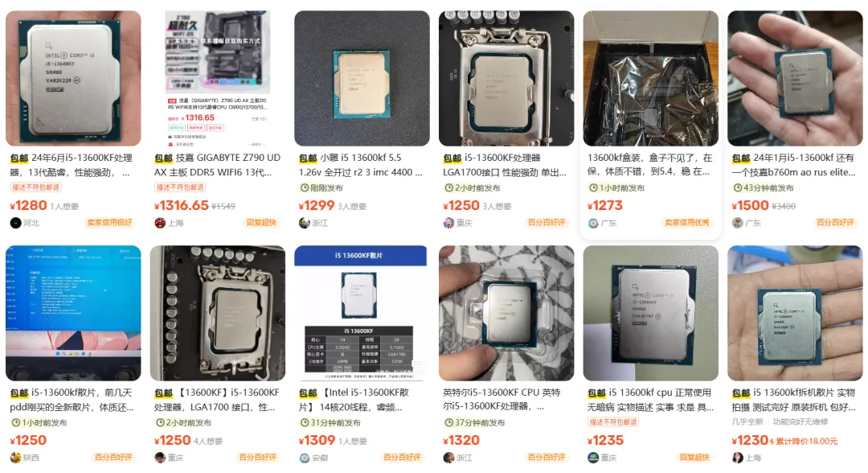868x473 pixels.
Task: Click the '回复超快' badge on ¥1235 listing
Action: (694, 458)
